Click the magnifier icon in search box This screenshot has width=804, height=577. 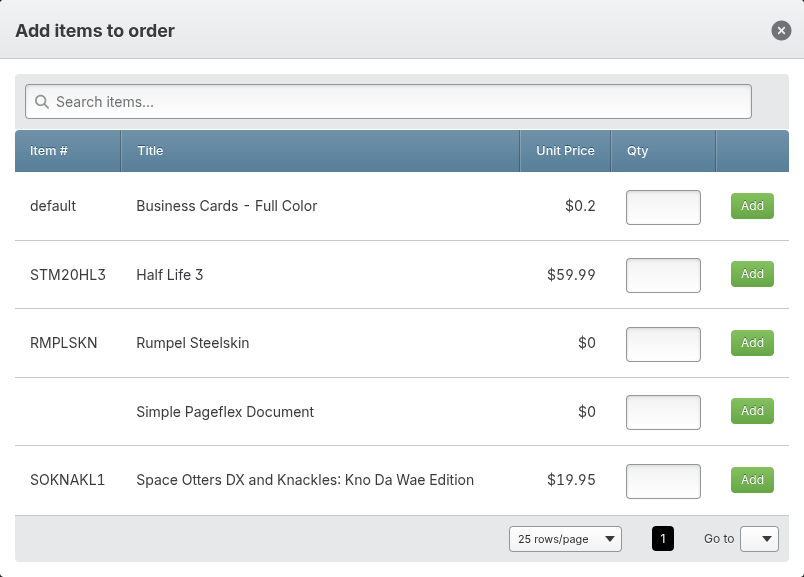tap(42, 102)
